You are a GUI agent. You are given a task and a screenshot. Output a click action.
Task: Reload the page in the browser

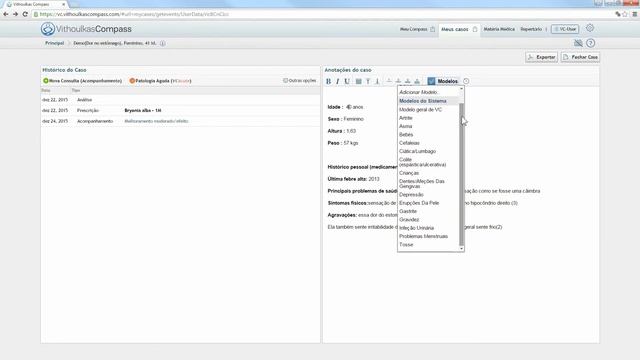coord(25,14)
